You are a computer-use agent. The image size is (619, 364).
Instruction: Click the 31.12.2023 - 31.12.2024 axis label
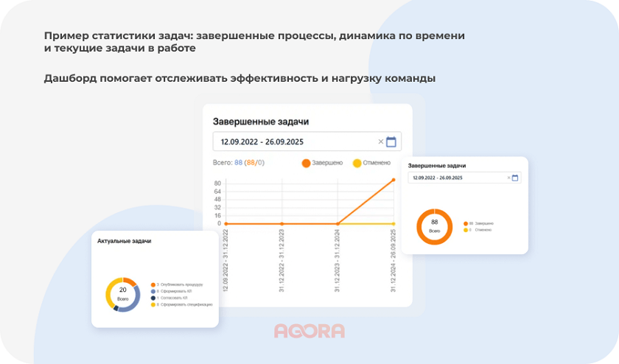pos(338,260)
